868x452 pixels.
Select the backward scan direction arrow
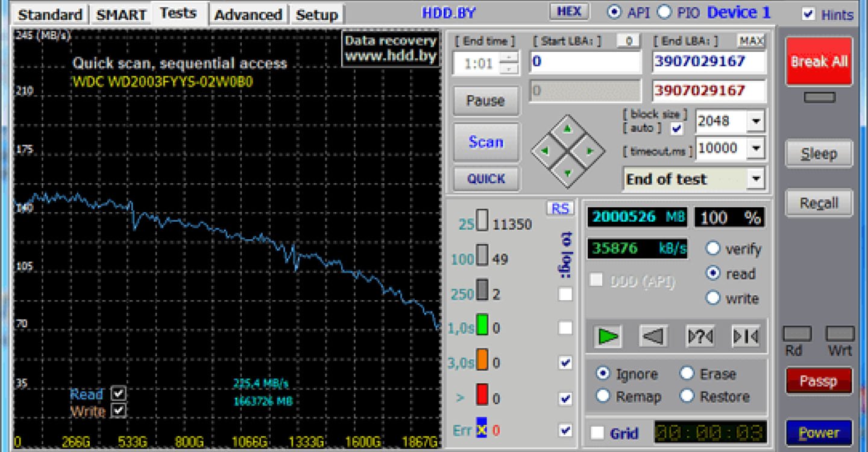coord(653,336)
